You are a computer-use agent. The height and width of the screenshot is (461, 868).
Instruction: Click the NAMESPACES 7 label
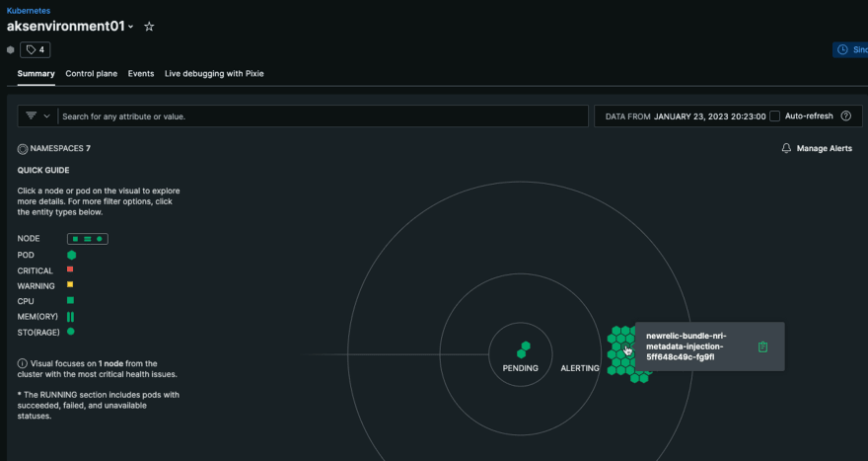60,148
